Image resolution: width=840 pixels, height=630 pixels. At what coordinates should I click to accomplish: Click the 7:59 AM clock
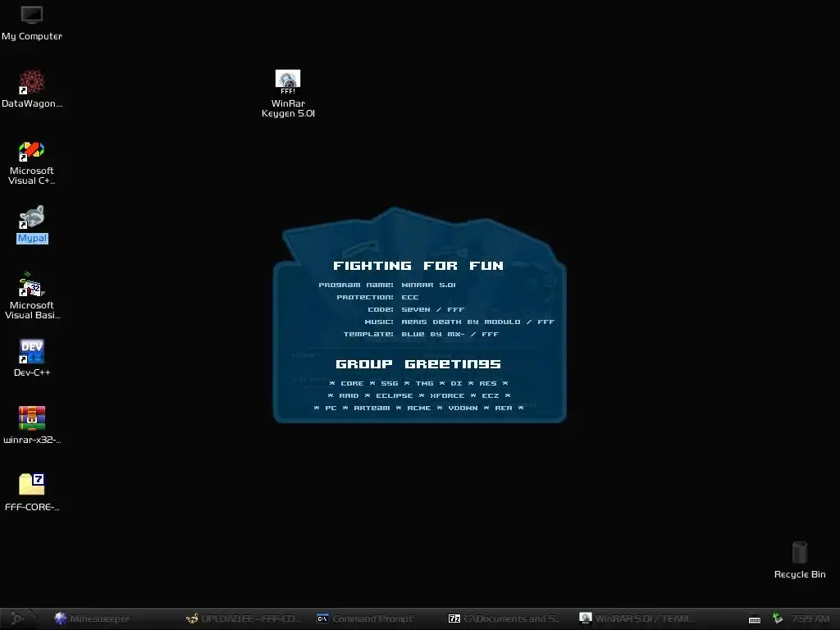click(810, 619)
